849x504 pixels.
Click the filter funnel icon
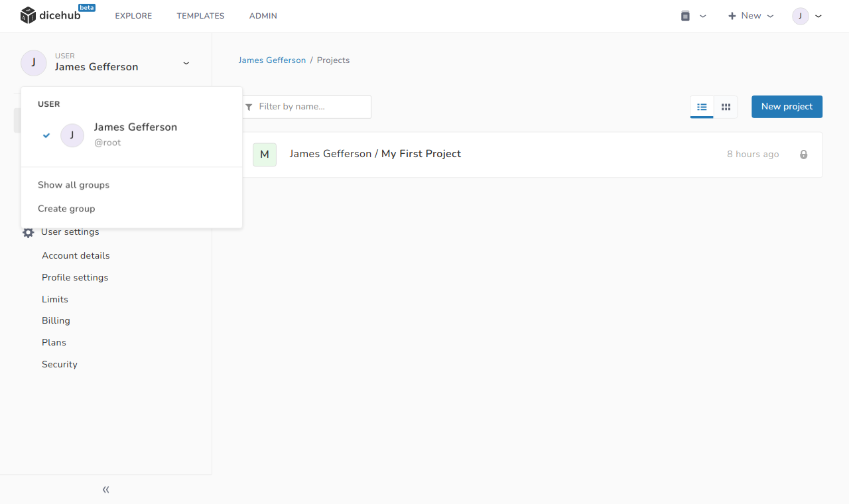point(249,107)
